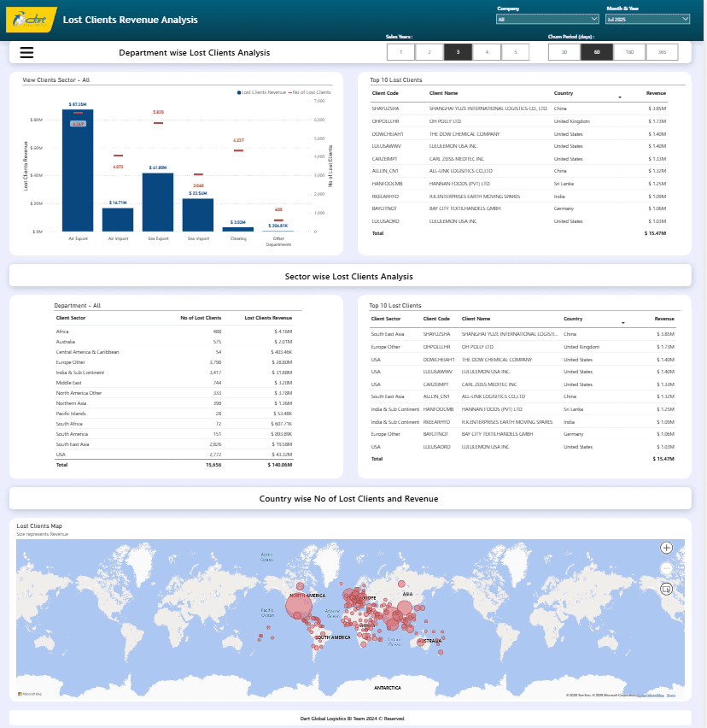Sort sector summary by Client Sector header
The width and height of the screenshot is (707, 728).
click(x=71, y=318)
